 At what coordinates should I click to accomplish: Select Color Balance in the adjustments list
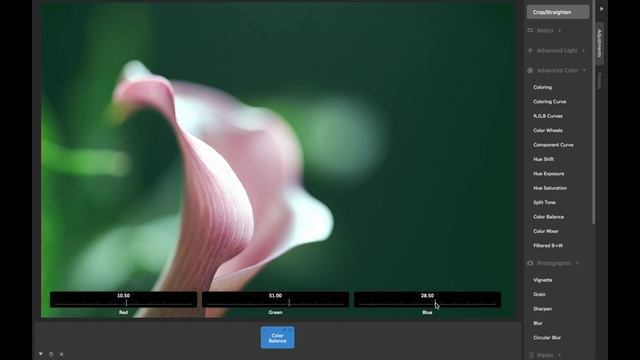pyautogui.click(x=548, y=217)
